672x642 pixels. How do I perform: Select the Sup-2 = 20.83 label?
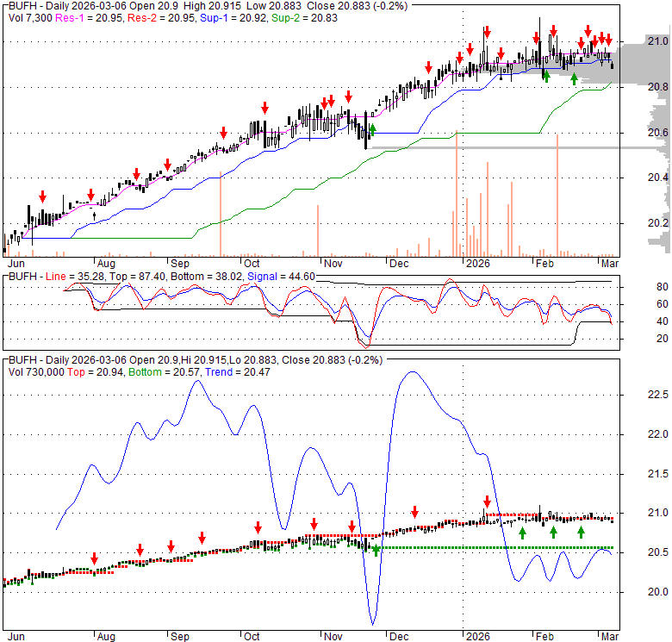305,18
